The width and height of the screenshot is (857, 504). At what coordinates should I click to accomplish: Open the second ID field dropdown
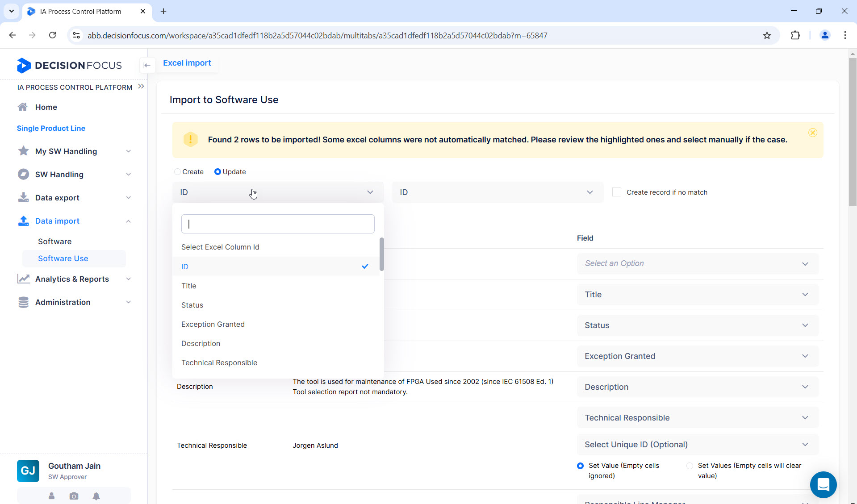(x=497, y=192)
